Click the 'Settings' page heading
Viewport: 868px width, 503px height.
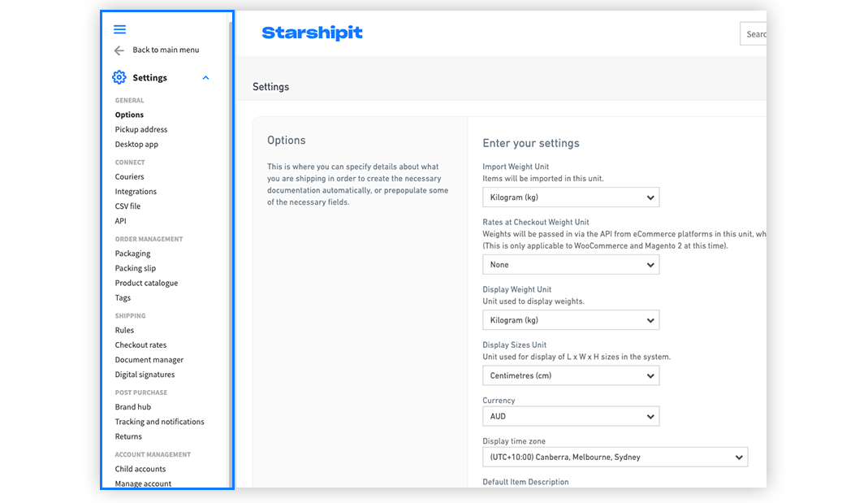270,87
